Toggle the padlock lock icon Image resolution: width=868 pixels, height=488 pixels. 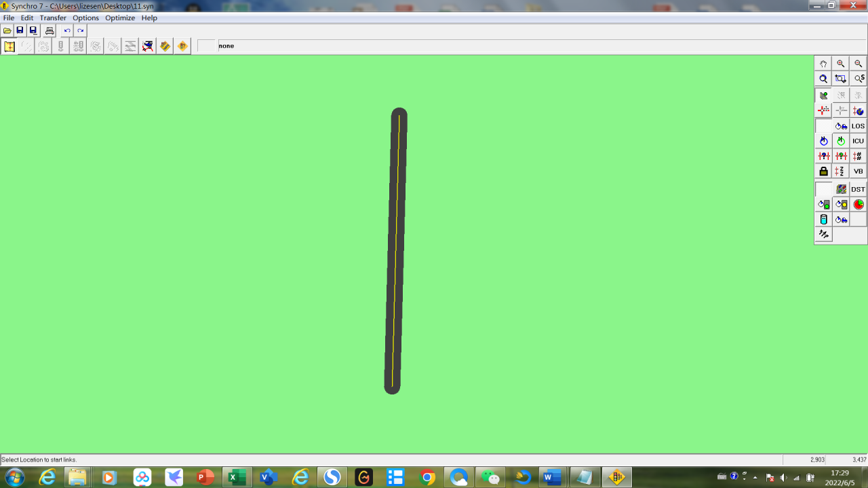823,171
